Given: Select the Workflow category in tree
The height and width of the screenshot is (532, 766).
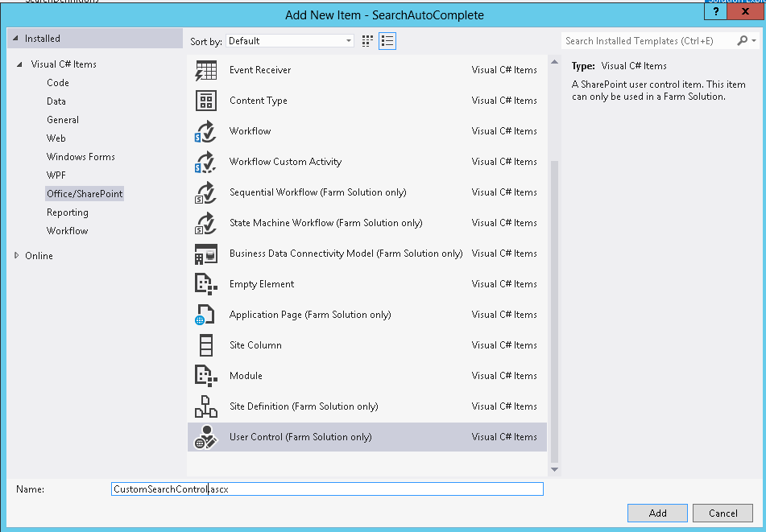Looking at the screenshot, I should (x=68, y=231).
